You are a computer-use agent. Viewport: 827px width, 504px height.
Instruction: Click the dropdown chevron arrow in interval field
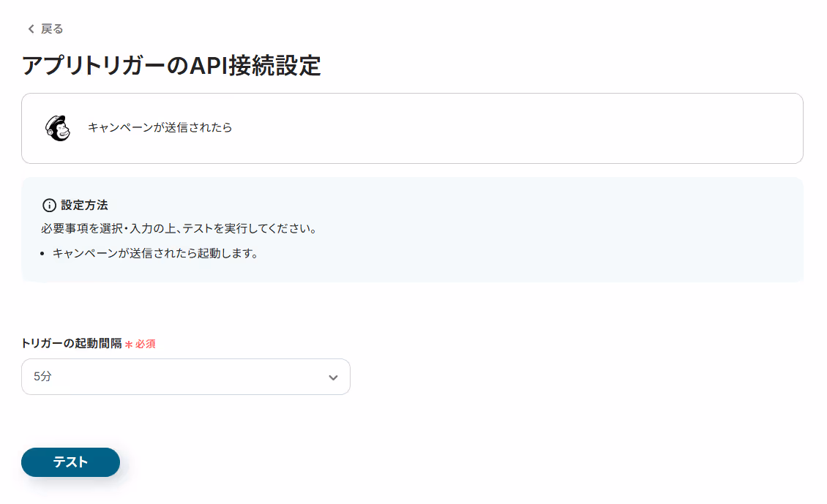click(x=333, y=377)
